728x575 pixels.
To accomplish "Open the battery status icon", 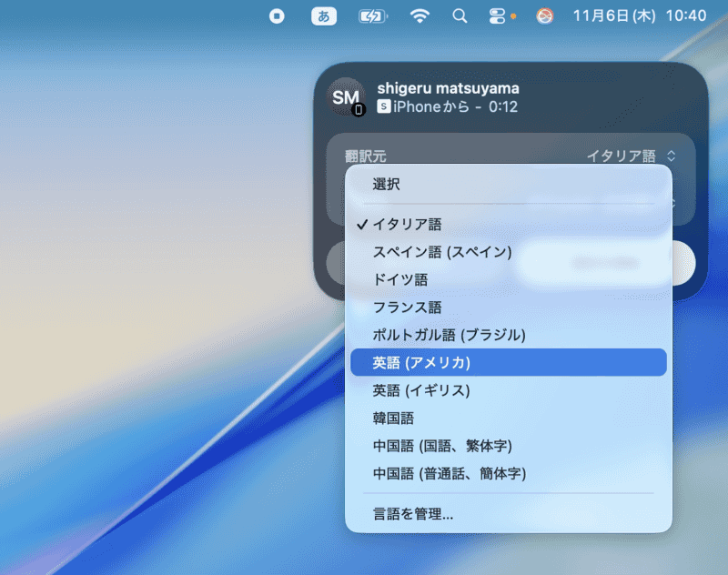I will click(x=372, y=16).
